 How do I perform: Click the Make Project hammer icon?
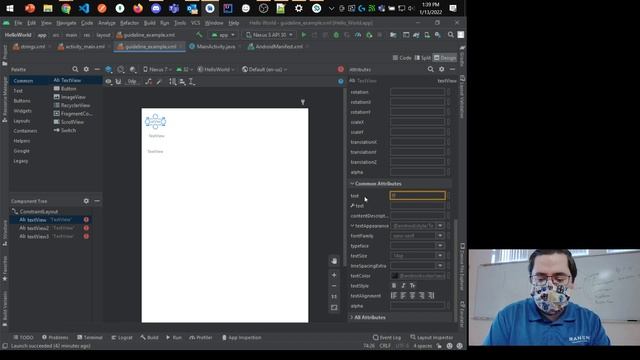pos(199,35)
